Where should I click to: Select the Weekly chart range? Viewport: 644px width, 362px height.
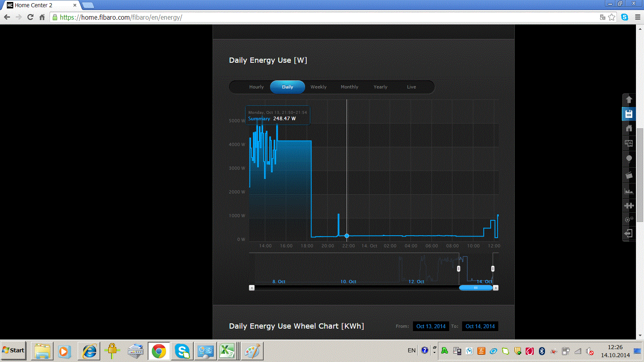click(x=318, y=87)
